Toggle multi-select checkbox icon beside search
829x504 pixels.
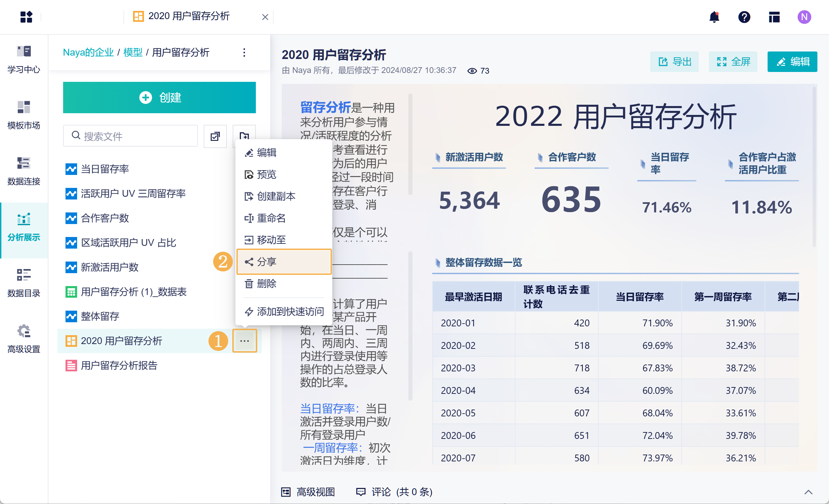tap(215, 136)
